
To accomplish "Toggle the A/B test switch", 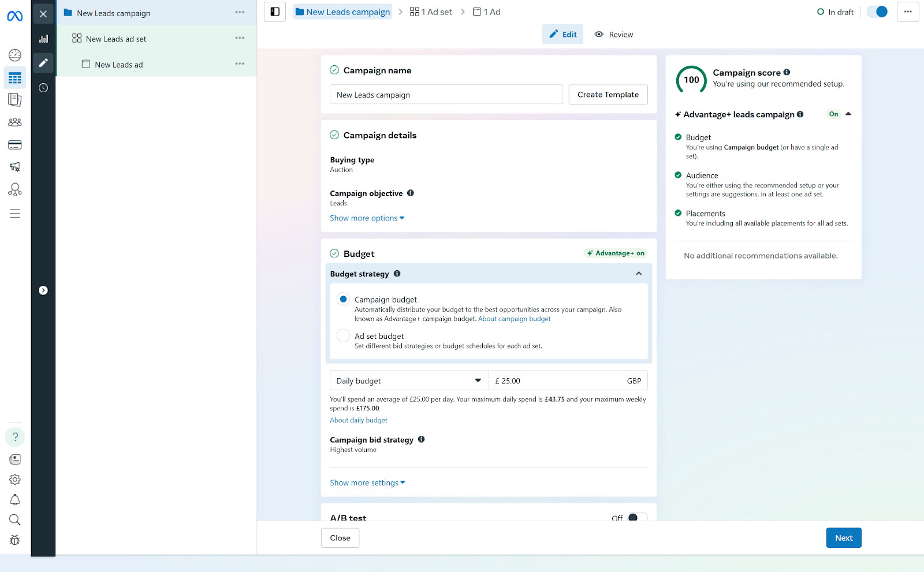I will 637,518.
